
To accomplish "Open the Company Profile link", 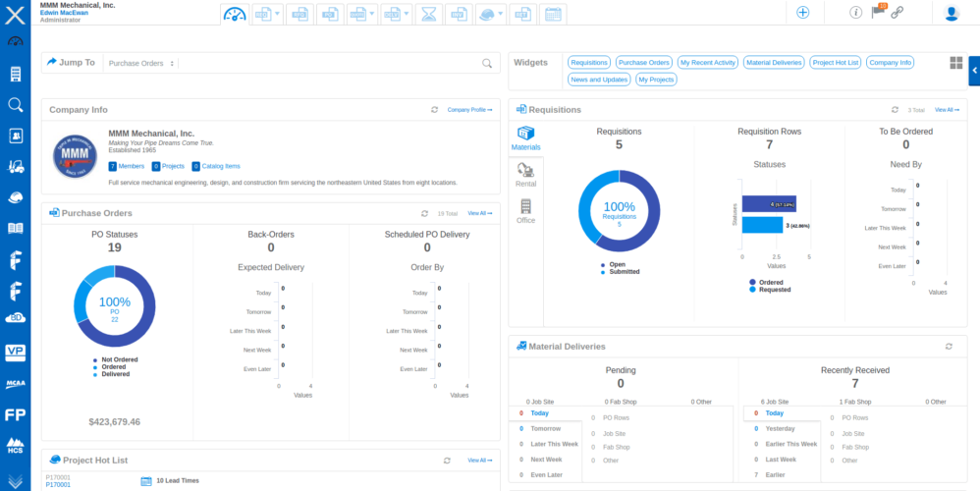I will click(x=469, y=110).
